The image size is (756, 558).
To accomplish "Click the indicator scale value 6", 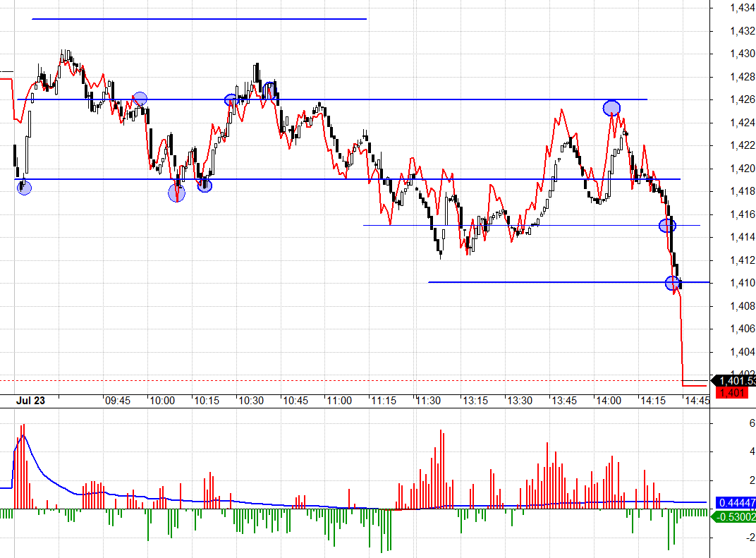I will 752,423.
